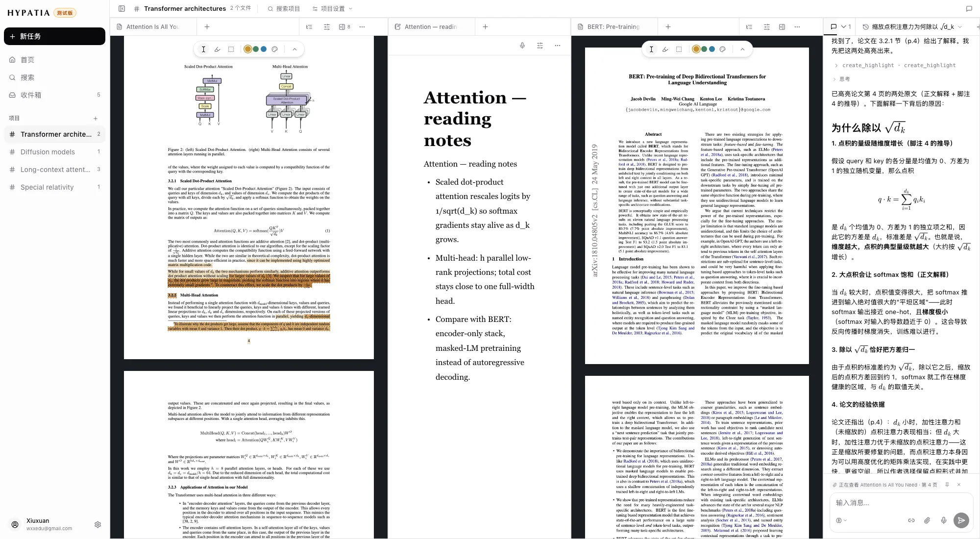This screenshot has height=539, width=980.
Task: Open color palette in Attention paper toolbar
Action: (274, 49)
